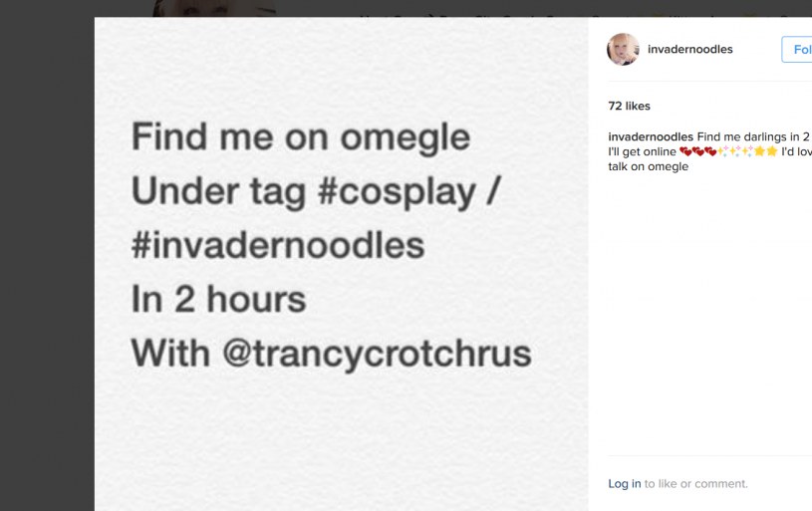
Task: Open invadernoodles profile from header username
Action: [x=689, y=49]
